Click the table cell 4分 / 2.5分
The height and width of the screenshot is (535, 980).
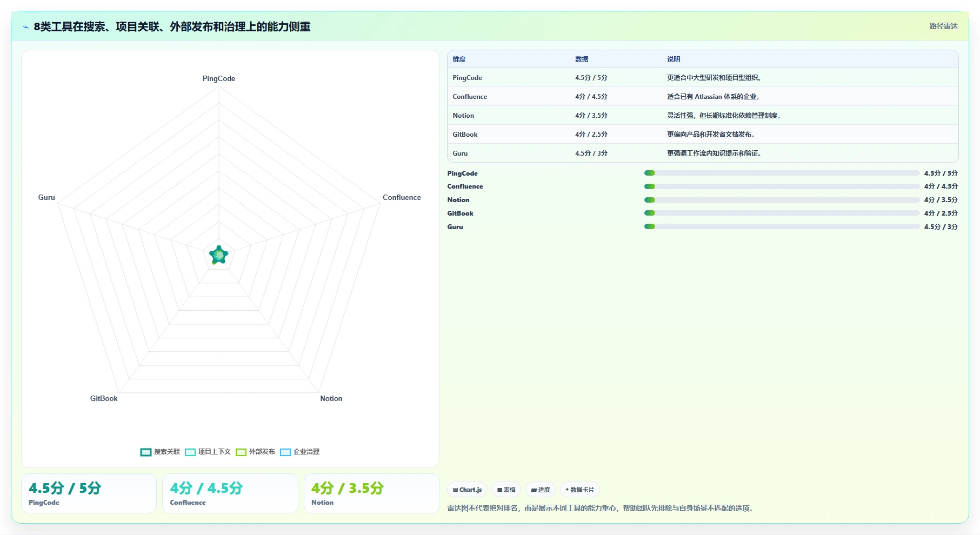click(x=591, y=135)
